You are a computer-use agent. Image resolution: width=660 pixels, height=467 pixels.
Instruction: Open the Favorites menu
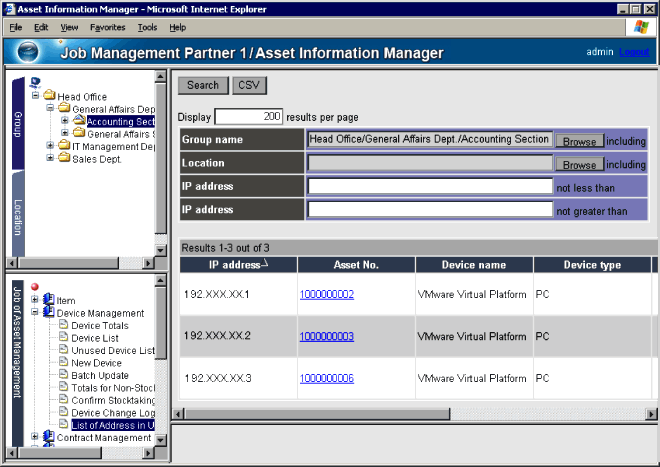[107, 27]
